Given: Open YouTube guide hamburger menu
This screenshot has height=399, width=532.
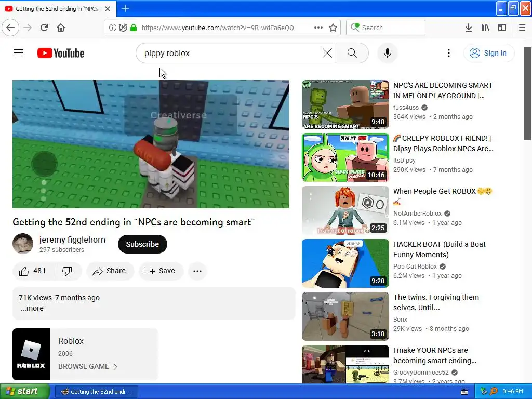Looking at the screenshot, I should 19,53.
